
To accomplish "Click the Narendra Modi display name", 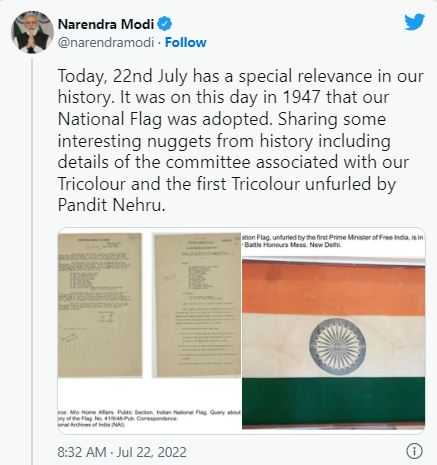I will click(x=106, y=24).
